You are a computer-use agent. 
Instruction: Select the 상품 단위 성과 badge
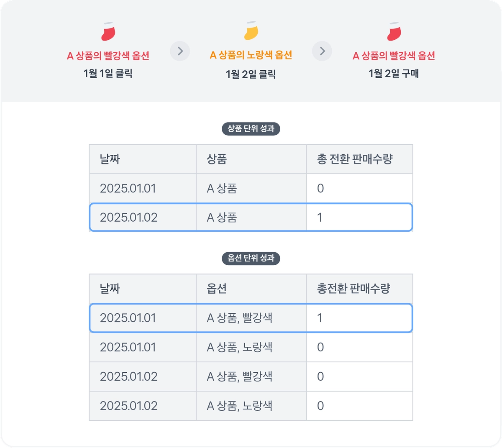tap(251, 128)
